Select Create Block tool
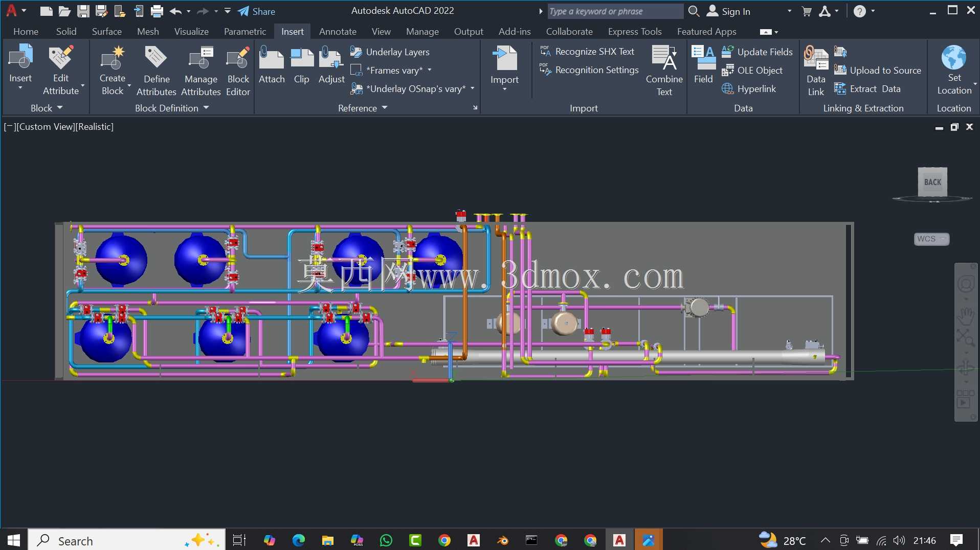 113,71
